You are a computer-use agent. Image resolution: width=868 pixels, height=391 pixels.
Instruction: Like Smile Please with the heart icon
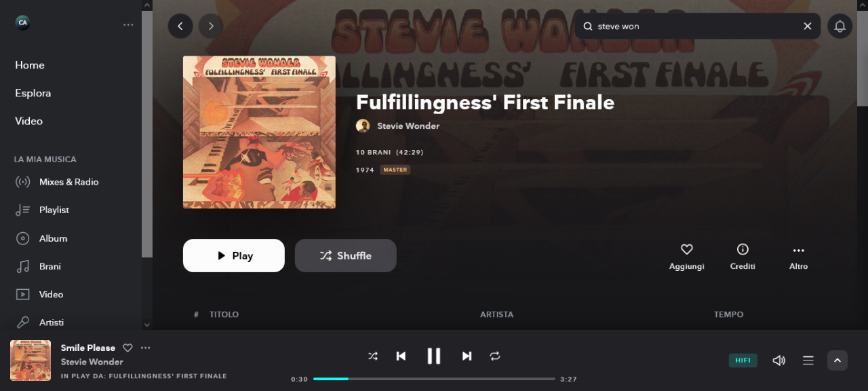[127, 348]
